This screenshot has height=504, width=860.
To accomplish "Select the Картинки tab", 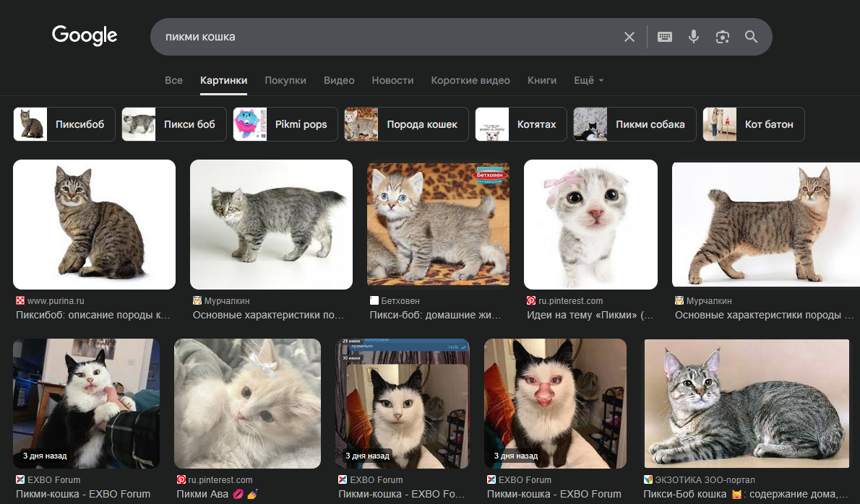I will (224, 80).
